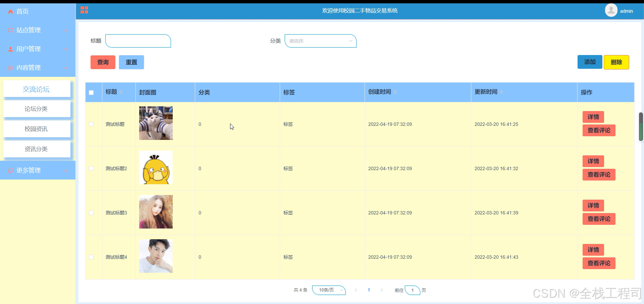
Task: Open 查看评论 for 测试标题3
Action: [x=599, y=219]
